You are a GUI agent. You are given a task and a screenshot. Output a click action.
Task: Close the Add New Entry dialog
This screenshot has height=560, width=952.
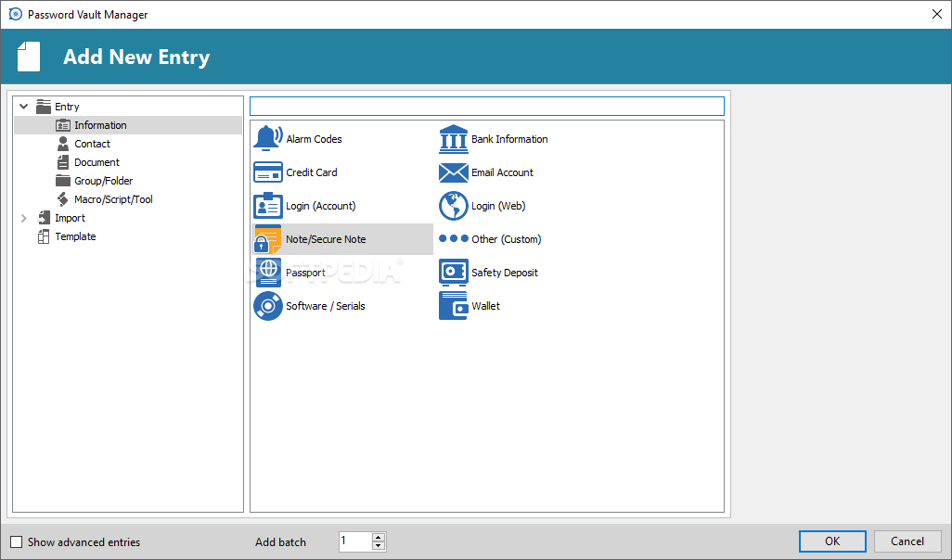pos(937,14)
